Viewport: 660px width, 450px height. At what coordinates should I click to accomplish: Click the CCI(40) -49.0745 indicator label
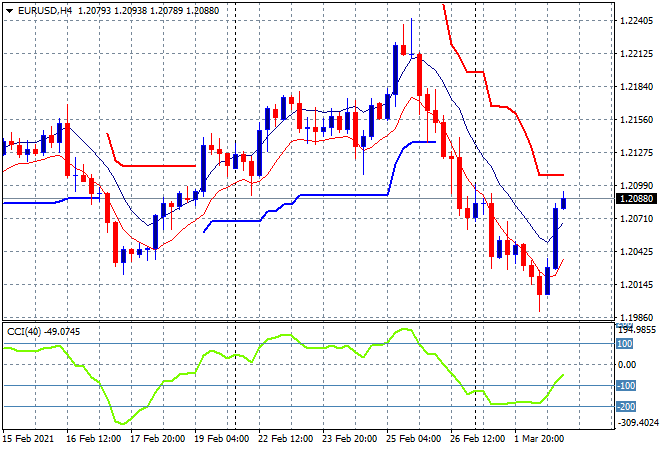(x=43, y=332)
